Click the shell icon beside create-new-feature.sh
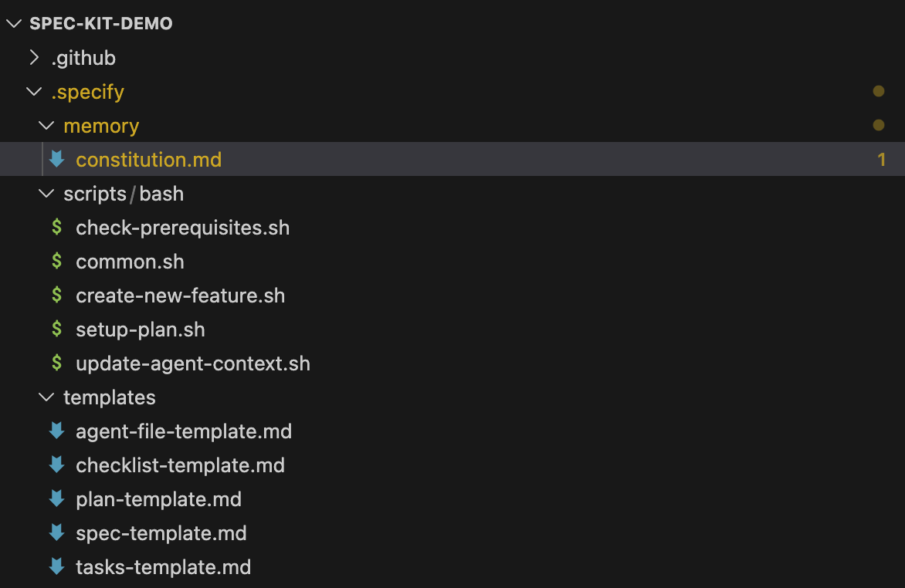 (56, 296)
